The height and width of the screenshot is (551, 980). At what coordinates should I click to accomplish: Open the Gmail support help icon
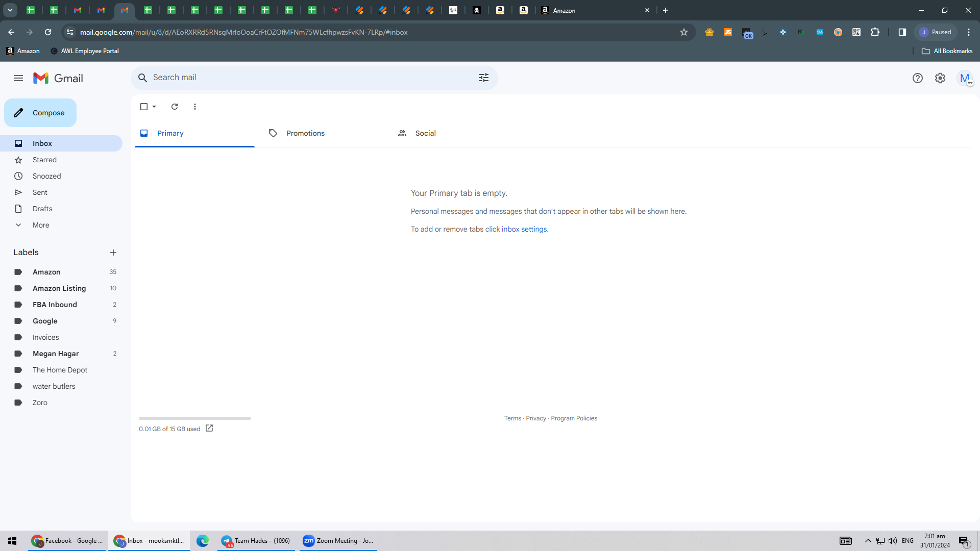[918, 78]
